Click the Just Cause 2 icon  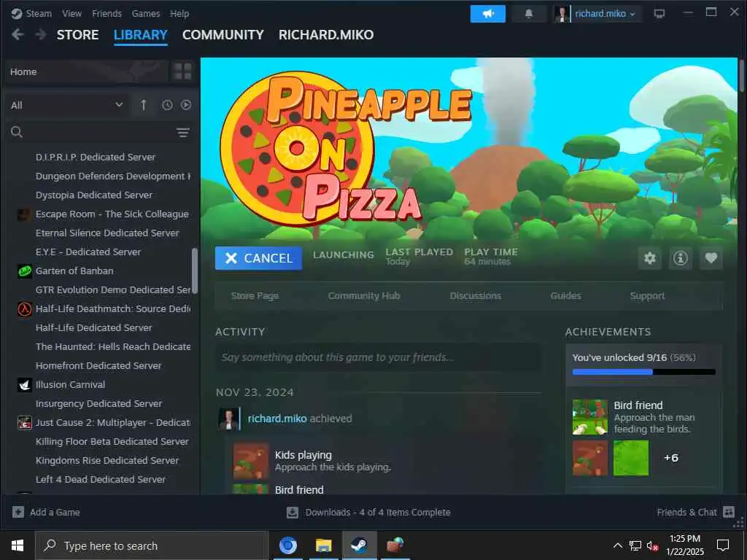tap(24, 423)
